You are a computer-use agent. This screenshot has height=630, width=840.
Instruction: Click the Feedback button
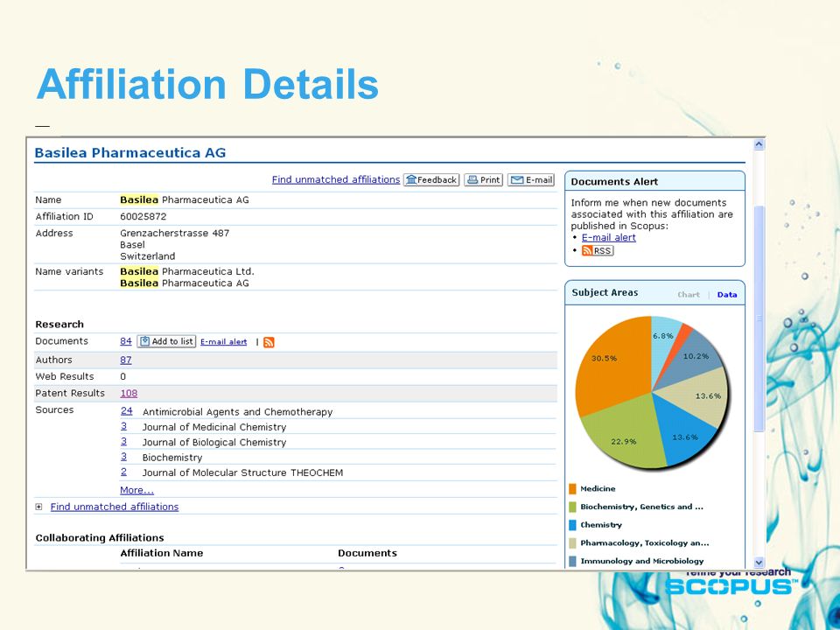click(x=431, y=180)
